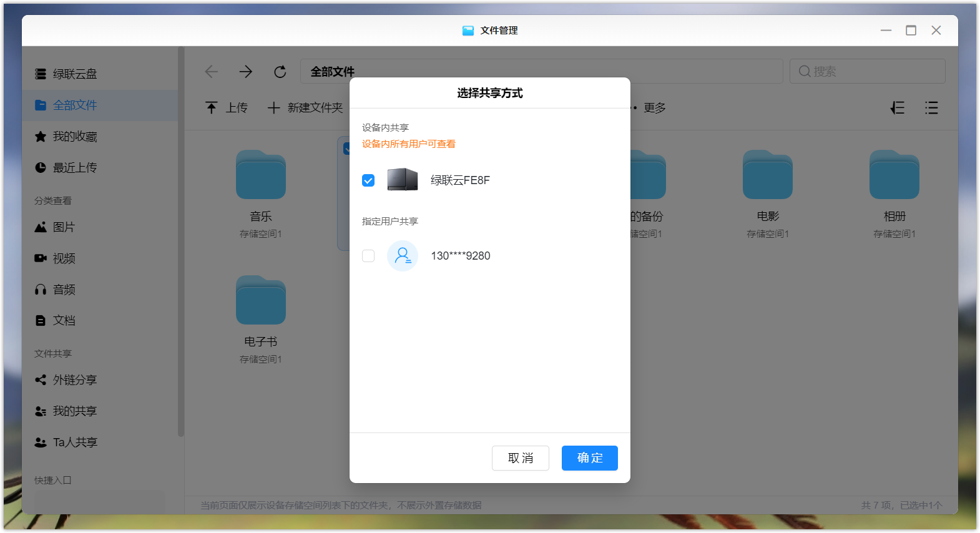The width and height of the screenshot is (980, 533).
Task: Switch to list view icon
Action: 931,108
